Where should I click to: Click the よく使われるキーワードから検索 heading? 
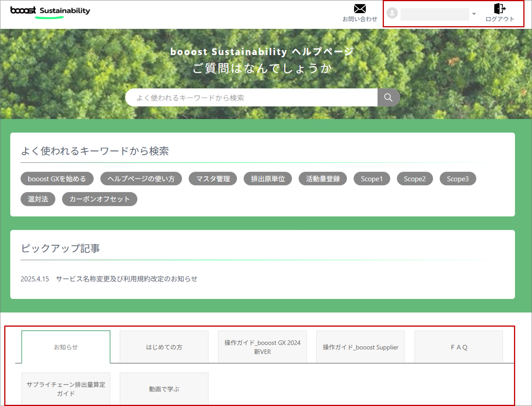tap(95, 151)
